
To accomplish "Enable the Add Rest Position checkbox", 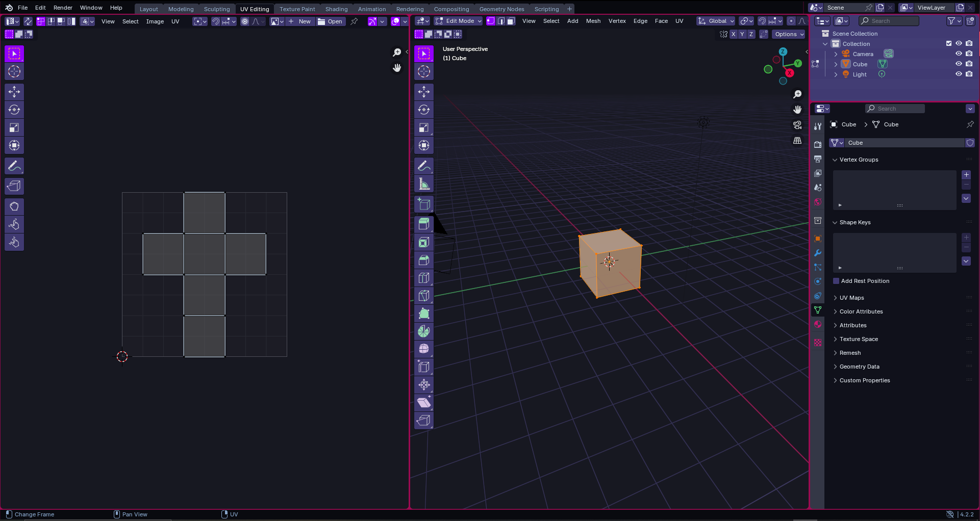I will 836,281.
